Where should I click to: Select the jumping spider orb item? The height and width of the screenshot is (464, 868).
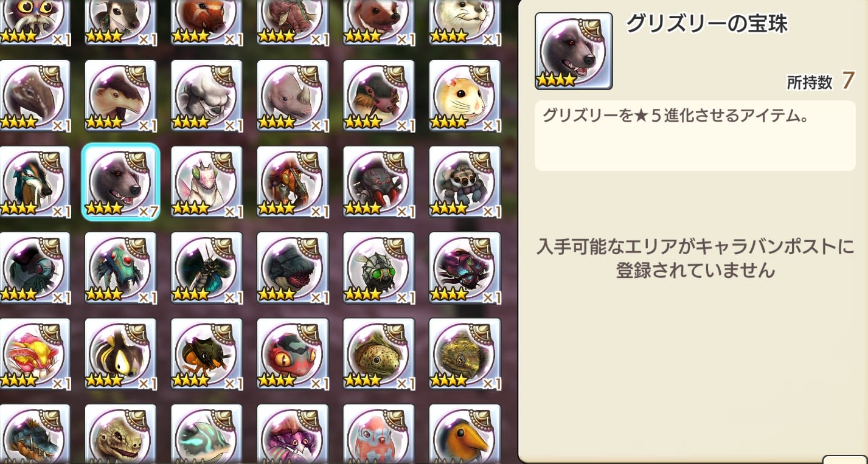tap(465, 182)
